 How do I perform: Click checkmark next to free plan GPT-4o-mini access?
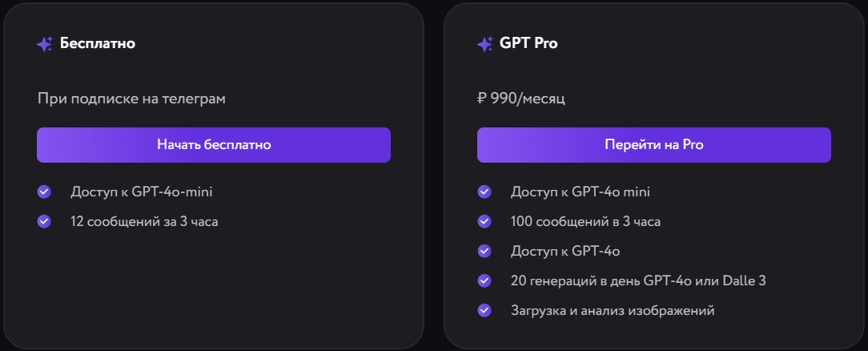44,192
